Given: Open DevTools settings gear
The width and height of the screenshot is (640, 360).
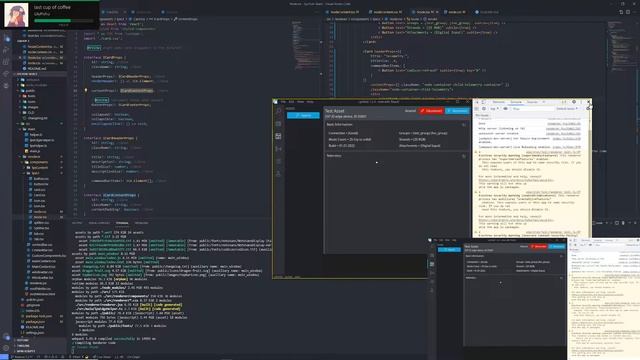Looking at the screenshot, I should [x=574, y=102].
